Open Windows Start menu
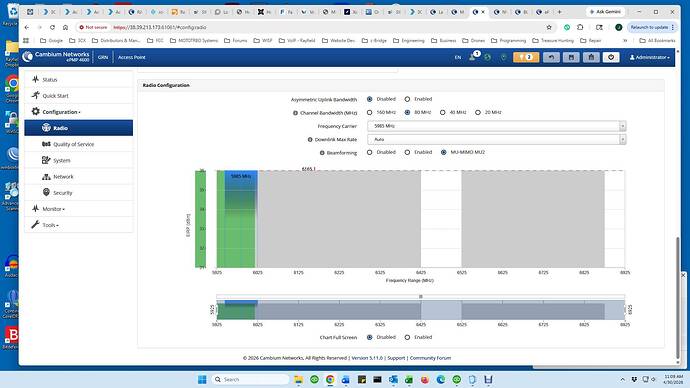The image size is (690, 388). click(202, 379)
